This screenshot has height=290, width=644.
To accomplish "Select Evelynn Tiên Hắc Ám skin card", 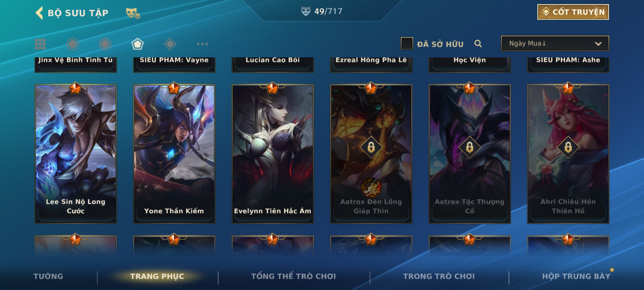I will [273, 154].
